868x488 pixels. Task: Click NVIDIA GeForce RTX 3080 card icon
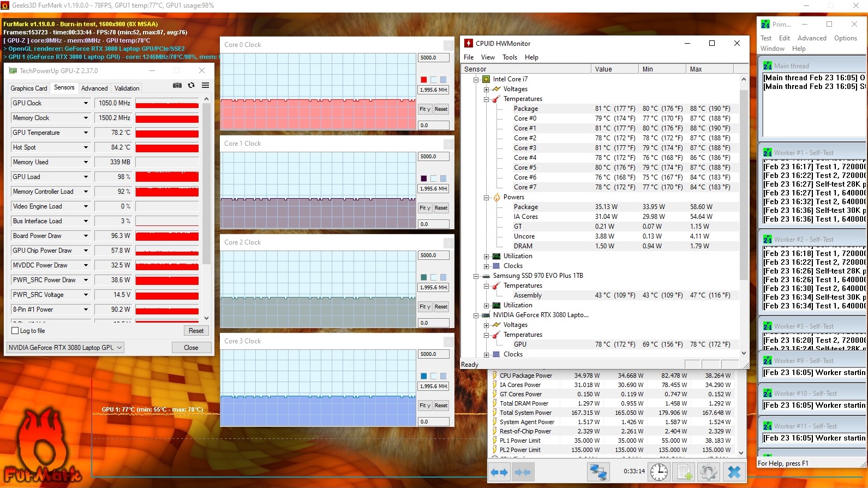(486, 316)
